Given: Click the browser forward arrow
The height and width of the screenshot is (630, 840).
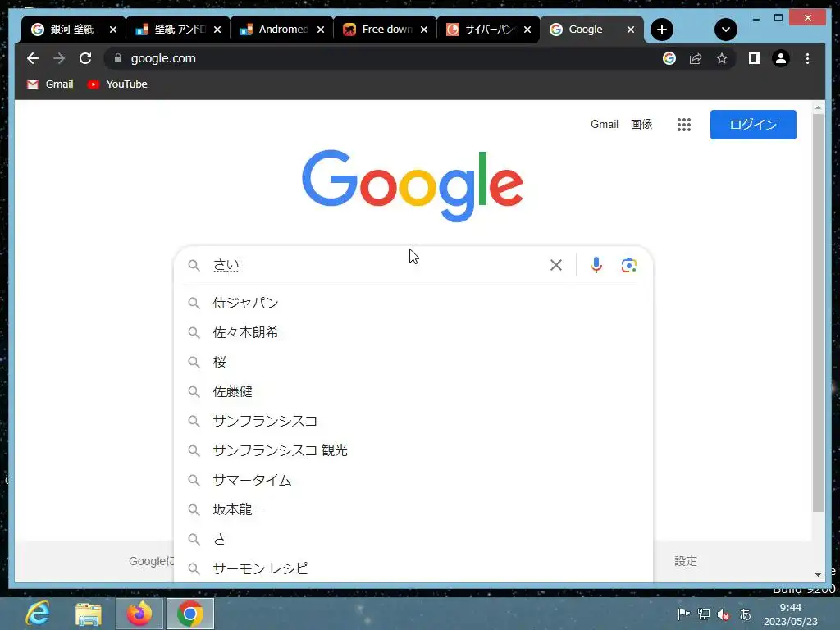Looking at the screenshot, I should 59,58.
